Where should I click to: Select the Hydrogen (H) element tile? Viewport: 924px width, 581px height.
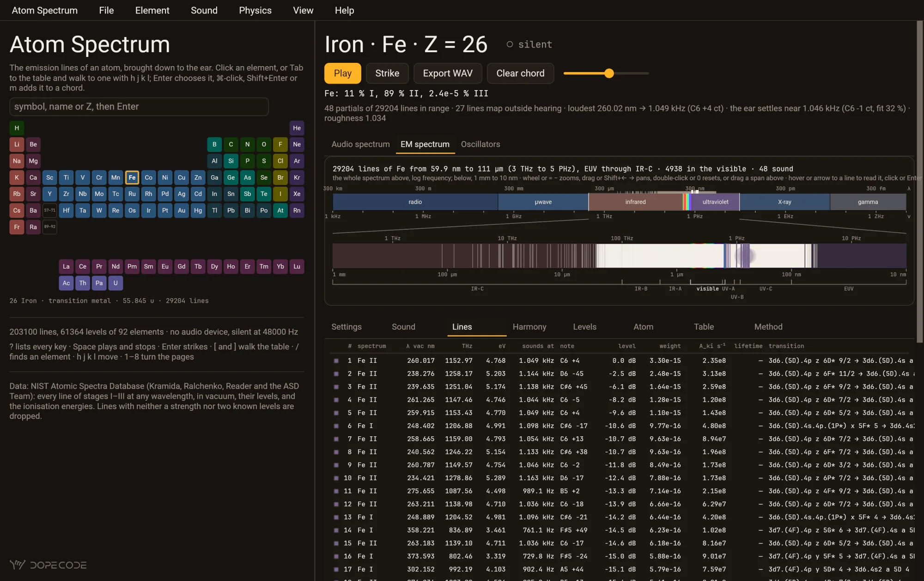click(x=17, y=128)
